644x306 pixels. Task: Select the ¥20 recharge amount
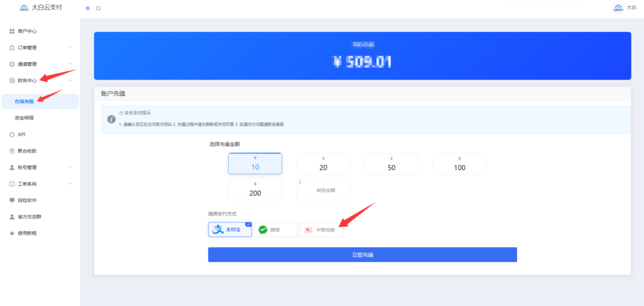click(323, 164)
